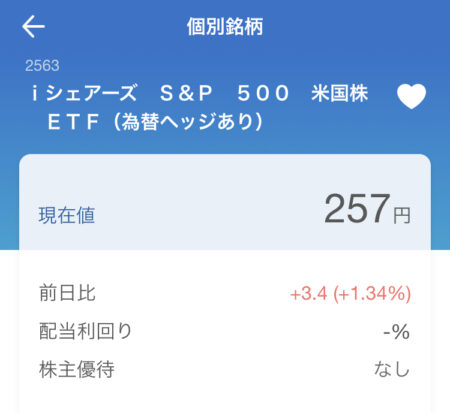Tap ETF (為替ヘッジあり) subtitle line
Image resolution: width=450 pixels, height=413 pixels.
pyautogui.click(x=156, y=121)
